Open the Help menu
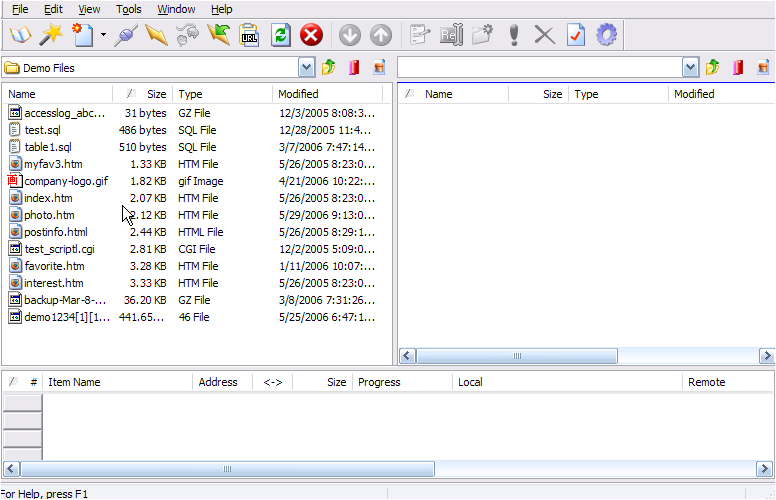 coord(222,9)
